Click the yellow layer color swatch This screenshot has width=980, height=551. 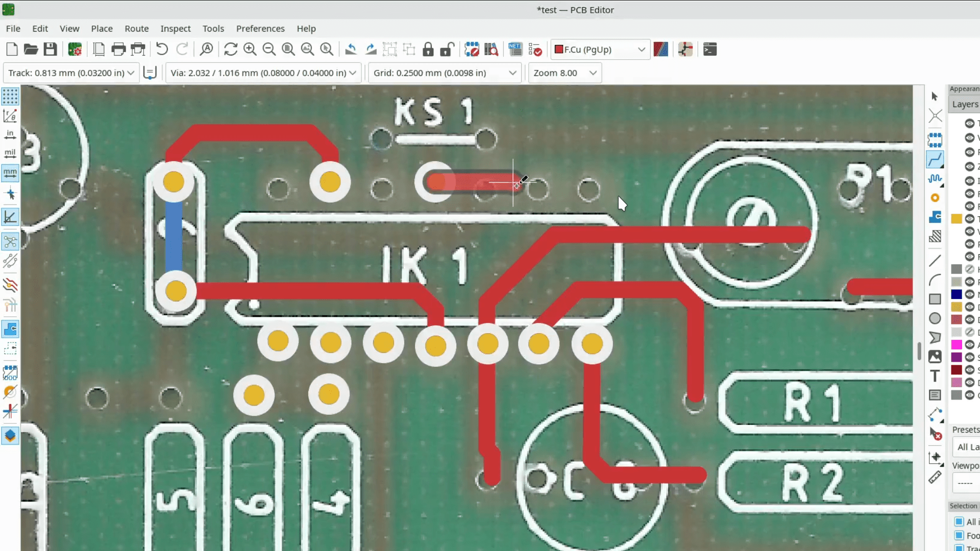957,218
